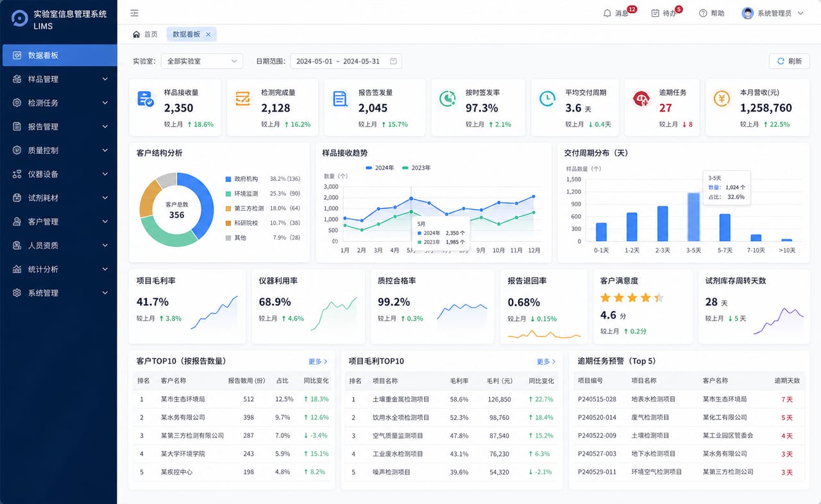
Task: Toggle 第三方检测 legend item
Action: (263, 208)
